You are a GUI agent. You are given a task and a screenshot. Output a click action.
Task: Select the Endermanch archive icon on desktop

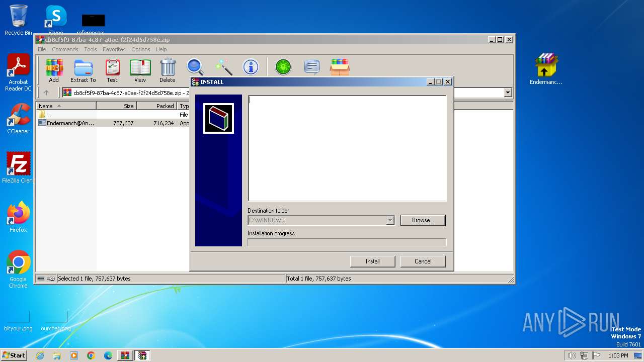pyautogui.click(x=546, y=68)
